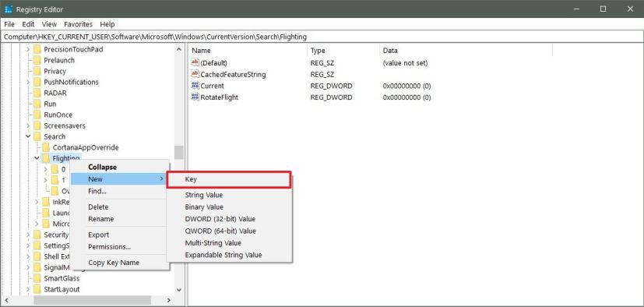Click the horizontal scrollbar right arrow
The image size is (644, 307).
(x=169, y=301)
